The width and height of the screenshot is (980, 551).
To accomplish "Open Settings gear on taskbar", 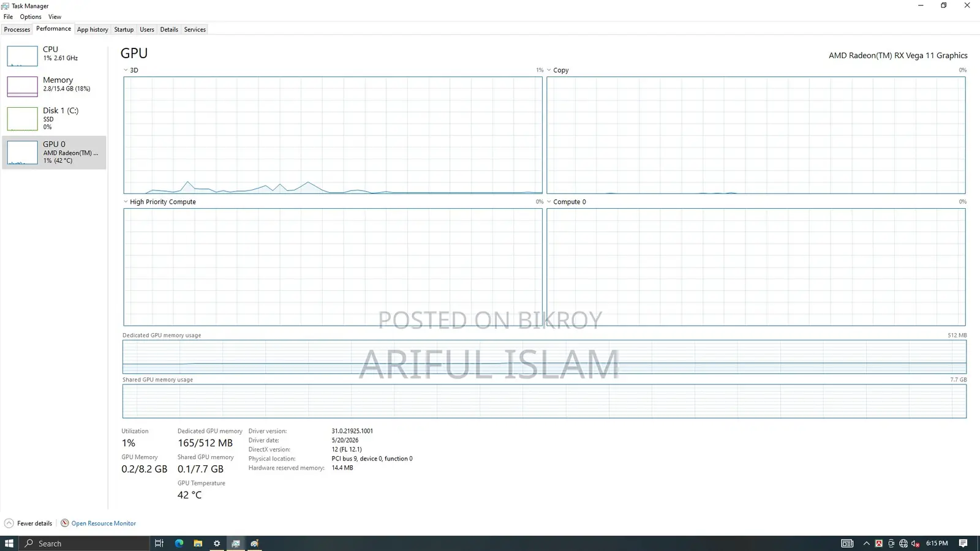I will tap(217, 543).
